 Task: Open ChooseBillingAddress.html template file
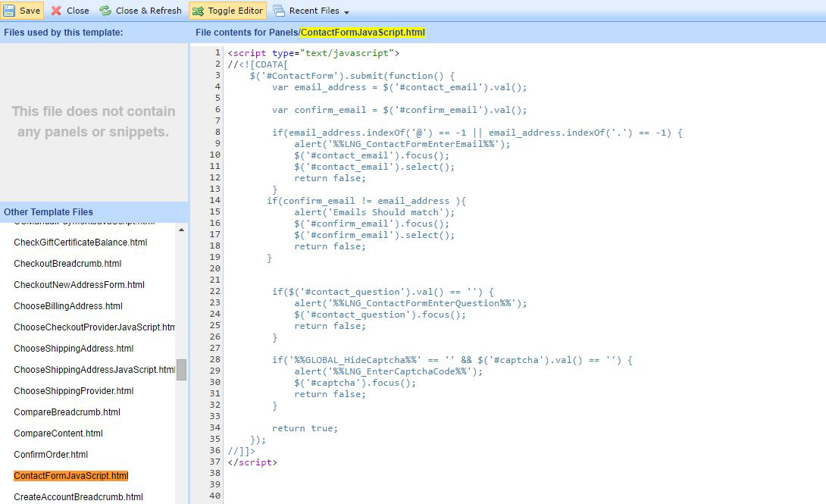coord(68,306)
